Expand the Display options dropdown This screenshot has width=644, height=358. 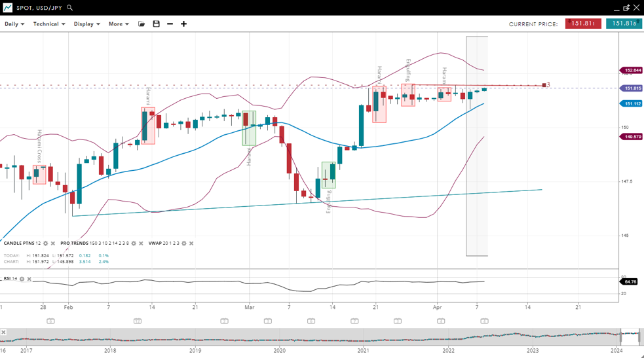(x=86, y=24)
